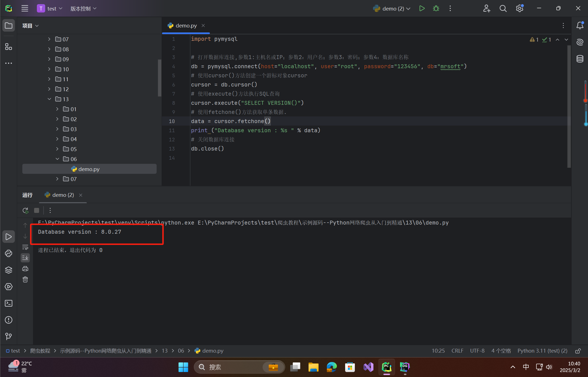Place cursor on line 8 cursor.execute

pyautogui.click(x=247, y=103)
